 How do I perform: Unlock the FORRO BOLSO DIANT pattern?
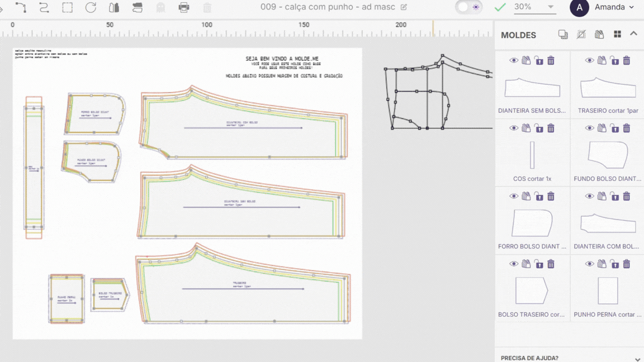(x=538, y=196)
